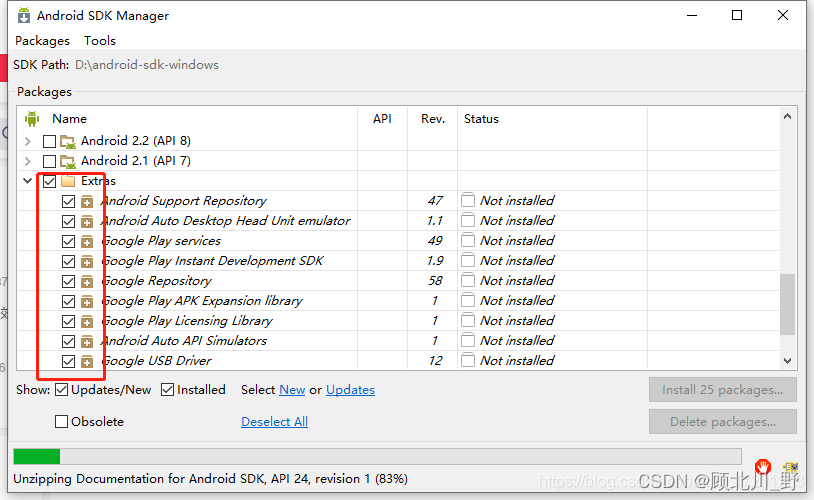The width and height of the screenshot is (814, 500).
Task: Click the Status column header
Action: tap(481, 119)
